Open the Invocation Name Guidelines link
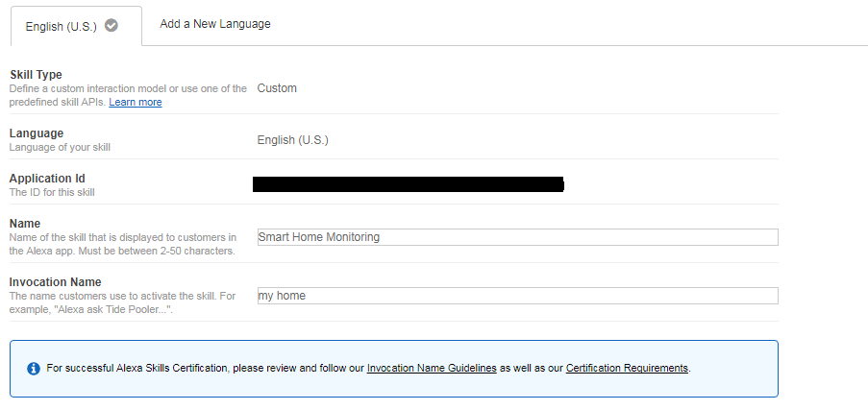The width and height of the screenshot is (868, 410). pos(432,368)
